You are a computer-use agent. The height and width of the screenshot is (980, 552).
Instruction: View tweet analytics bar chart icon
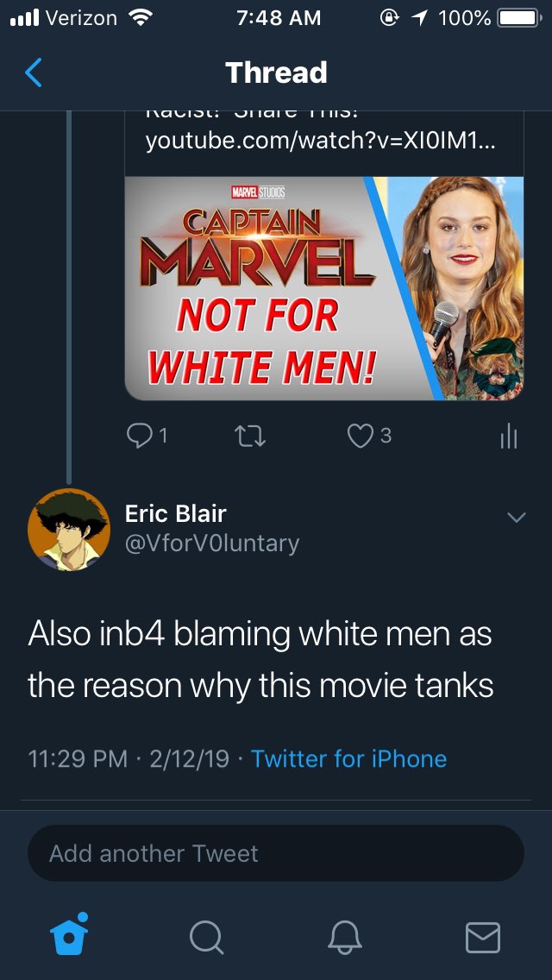coord(508,437)
